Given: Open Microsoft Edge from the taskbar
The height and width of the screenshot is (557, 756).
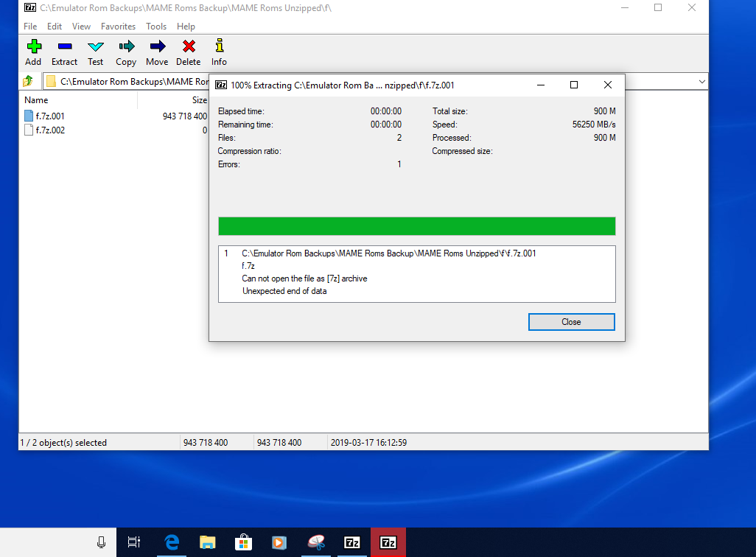Looking at the screenshot, I should tap(172, 542).
